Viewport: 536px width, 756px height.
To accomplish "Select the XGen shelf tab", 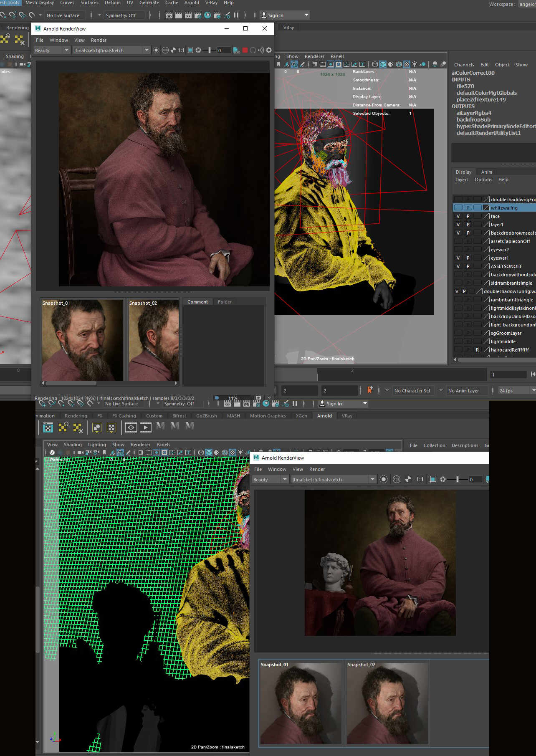I will coord(301,416).
